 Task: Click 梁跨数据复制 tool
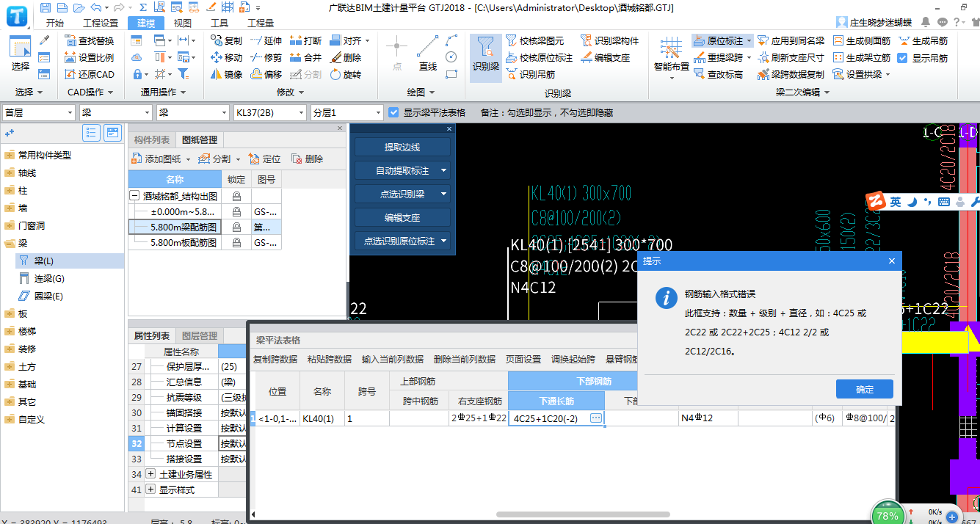click(791, 74)
